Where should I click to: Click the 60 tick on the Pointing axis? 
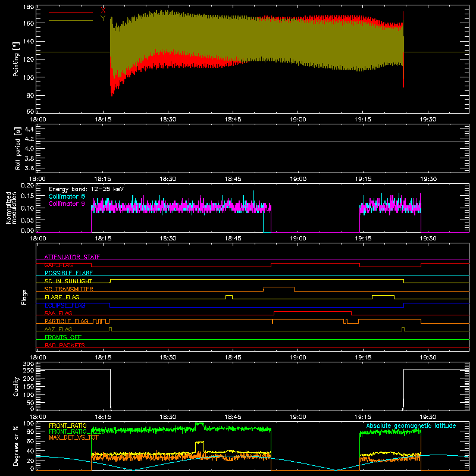coord(30,111)
